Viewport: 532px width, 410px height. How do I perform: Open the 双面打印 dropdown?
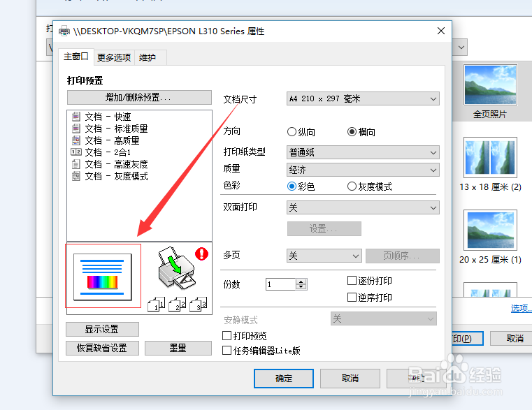363,207
